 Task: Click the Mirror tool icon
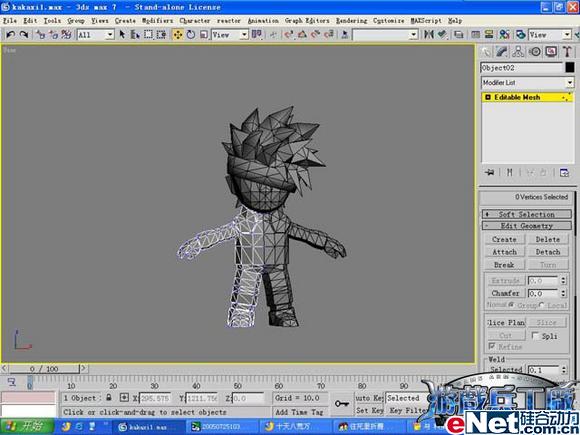[x=429, y=35]
